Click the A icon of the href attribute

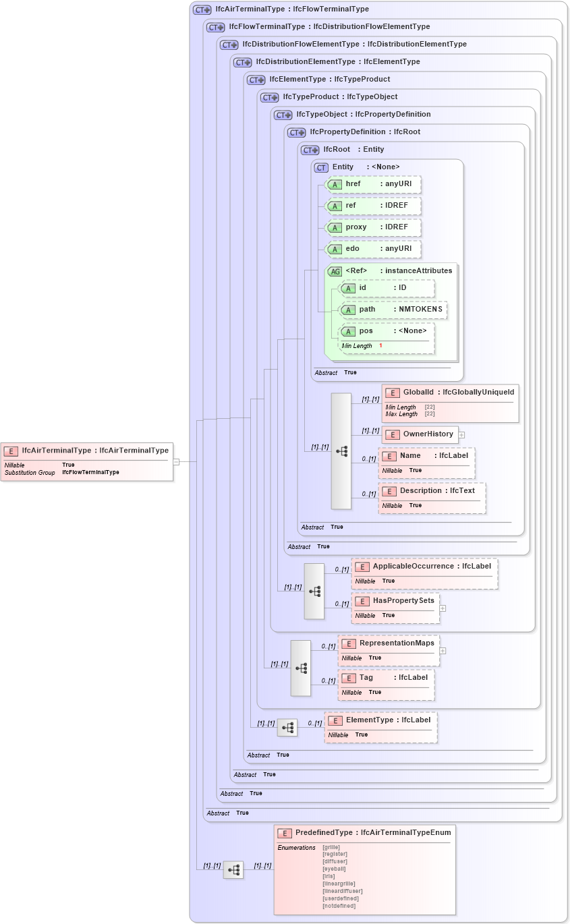[x=334, y=184]
